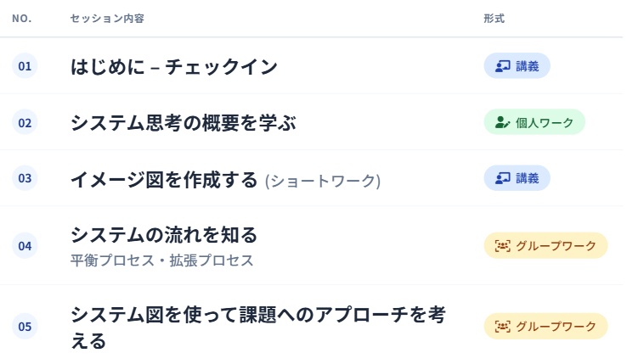This screenshot has width=644, height=364.
Task: Click the 05 number badge
Action: pyautogui.click(x=25, y=327)
